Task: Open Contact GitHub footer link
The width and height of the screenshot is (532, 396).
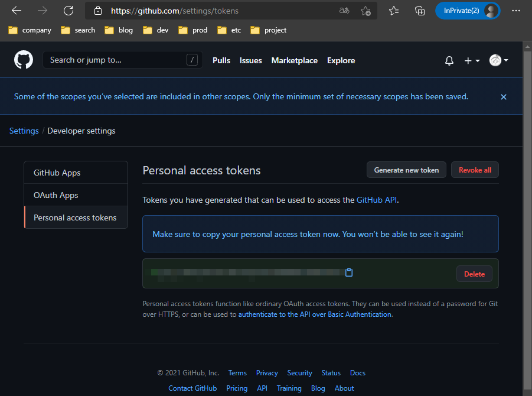Action: pyautogui.click(x=192, y=388)
